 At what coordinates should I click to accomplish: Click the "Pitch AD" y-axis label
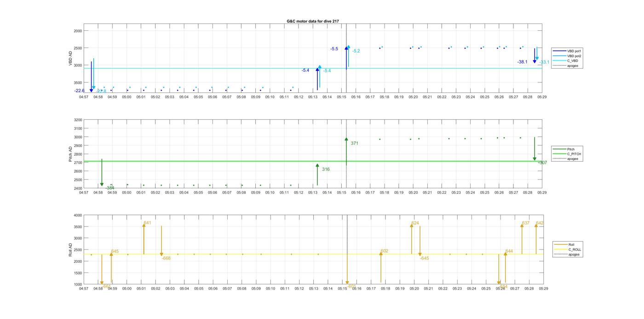70,154
